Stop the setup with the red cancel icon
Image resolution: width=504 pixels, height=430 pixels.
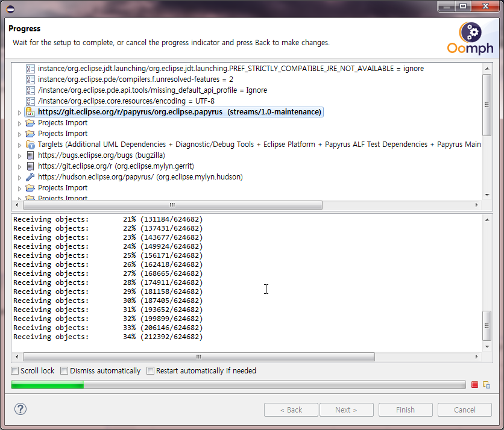point(474,384)
